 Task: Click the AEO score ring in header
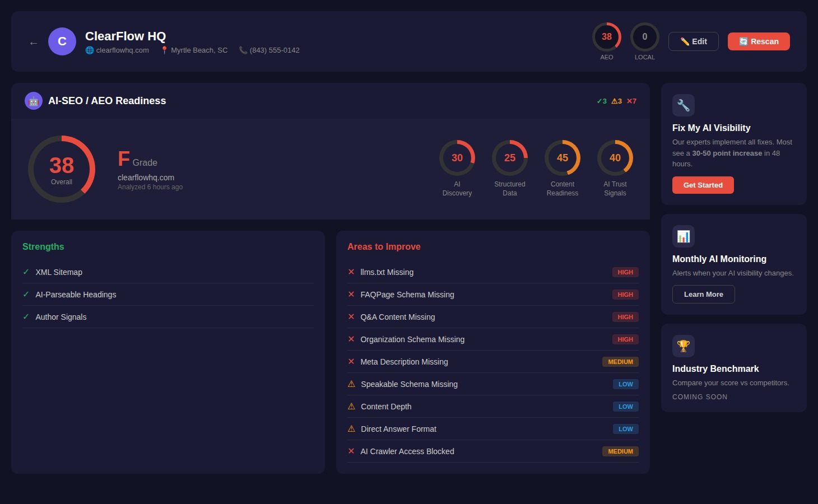tap(606, 37)
